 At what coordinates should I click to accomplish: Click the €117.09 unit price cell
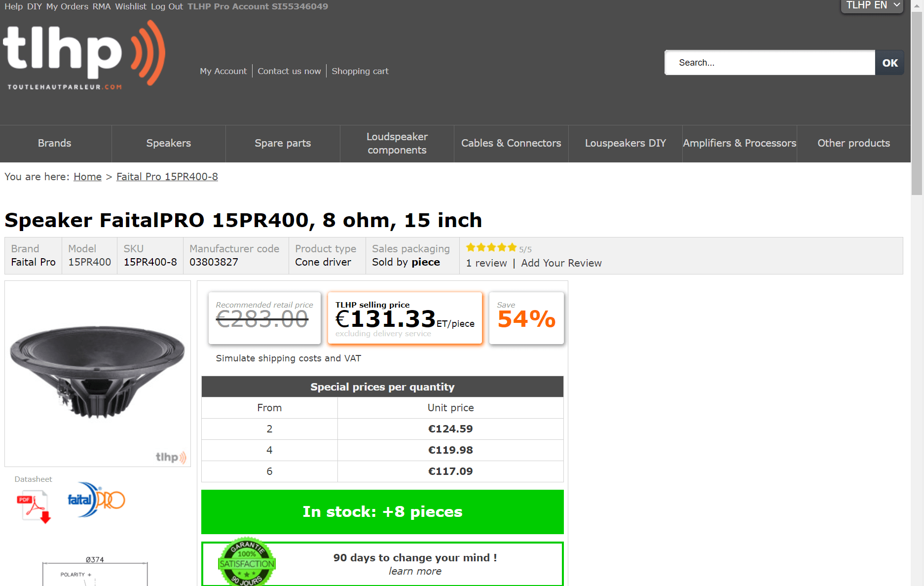pos(450,471)
